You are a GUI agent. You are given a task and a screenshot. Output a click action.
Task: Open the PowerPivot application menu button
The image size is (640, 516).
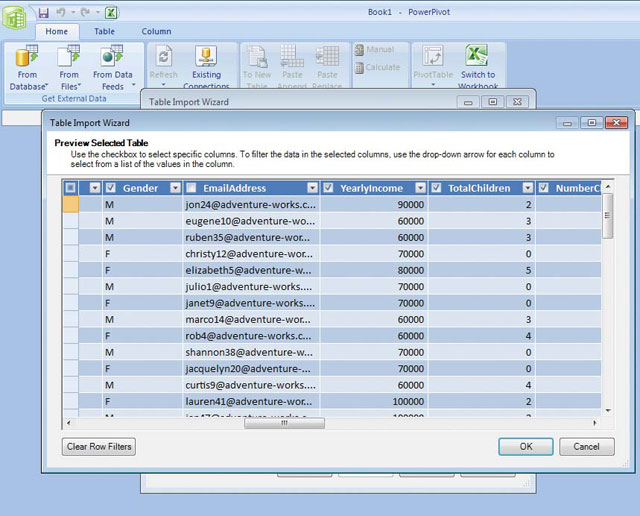(x=14, y=17)
